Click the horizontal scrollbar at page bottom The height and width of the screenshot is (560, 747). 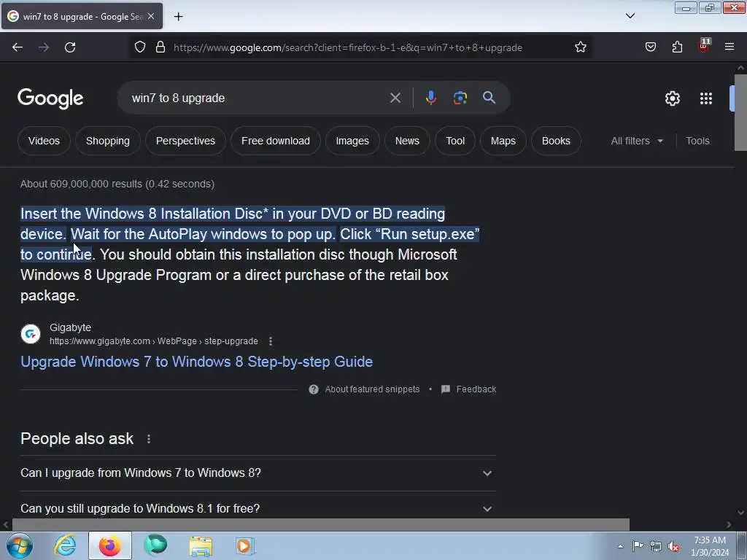click(321, 525)
